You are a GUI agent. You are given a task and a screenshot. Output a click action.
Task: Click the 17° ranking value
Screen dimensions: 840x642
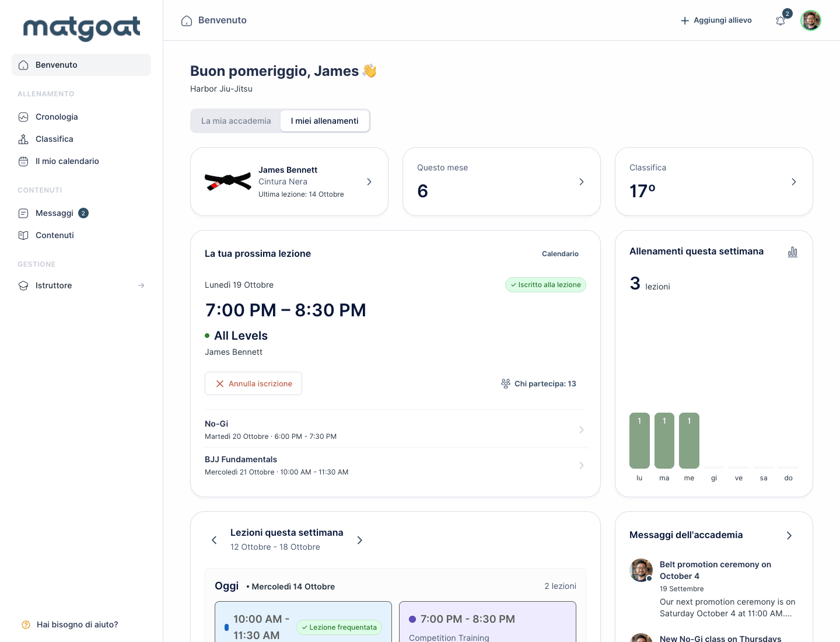[x=642, y=191]
